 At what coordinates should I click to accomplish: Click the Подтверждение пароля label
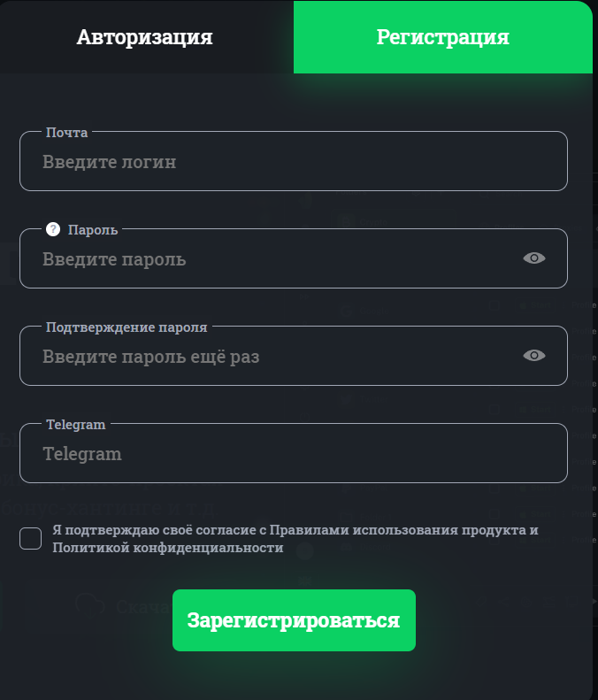click(x=126, y=327)
